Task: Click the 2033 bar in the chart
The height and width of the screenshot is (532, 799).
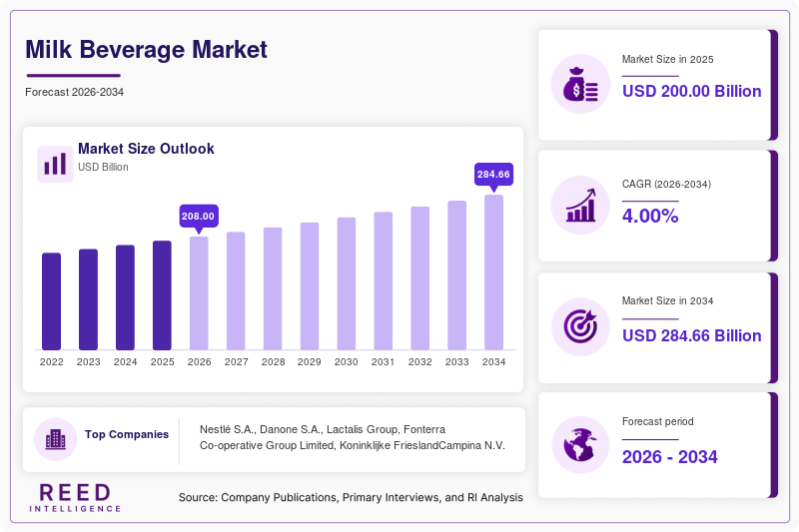Action: point(457,275)
